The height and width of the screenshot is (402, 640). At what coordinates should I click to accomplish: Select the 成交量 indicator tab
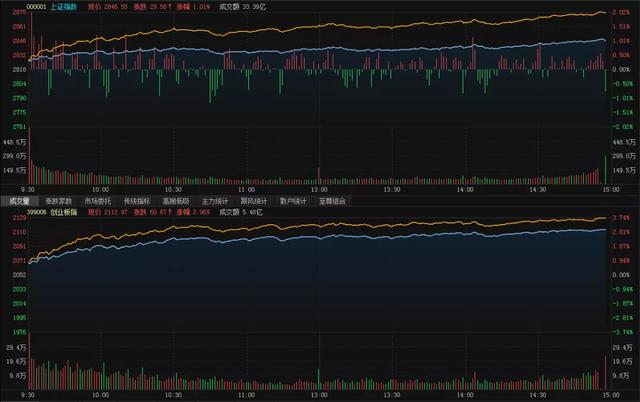[19, 201]
